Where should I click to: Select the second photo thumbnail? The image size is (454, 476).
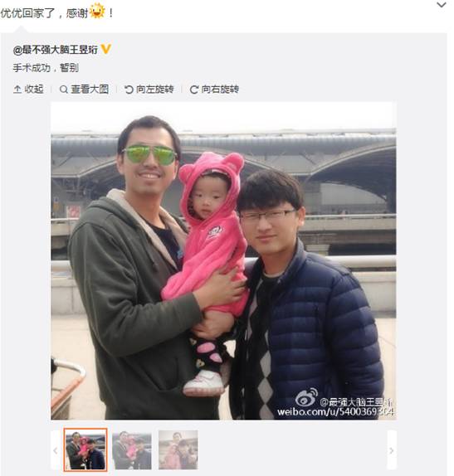132,450
